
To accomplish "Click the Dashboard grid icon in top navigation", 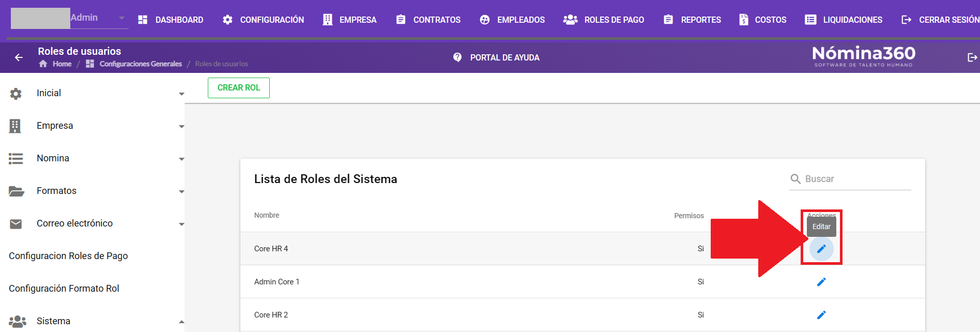I will click(143, 20).
